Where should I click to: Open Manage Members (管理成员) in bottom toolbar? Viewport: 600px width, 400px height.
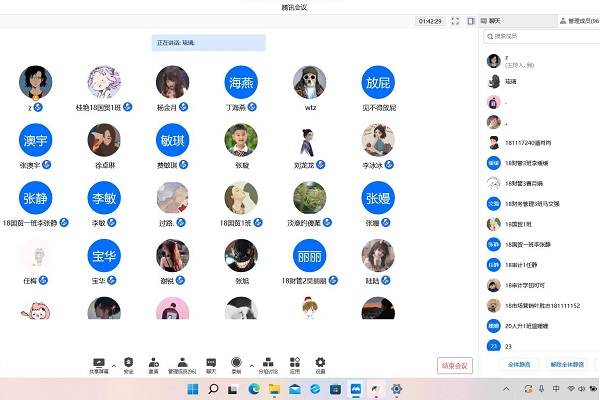[x=182, y=361]
